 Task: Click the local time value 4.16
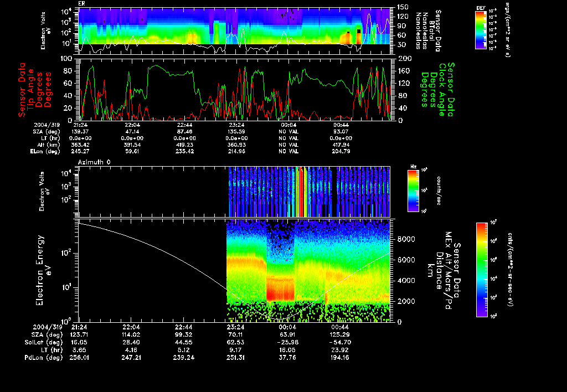pos(131,350)
